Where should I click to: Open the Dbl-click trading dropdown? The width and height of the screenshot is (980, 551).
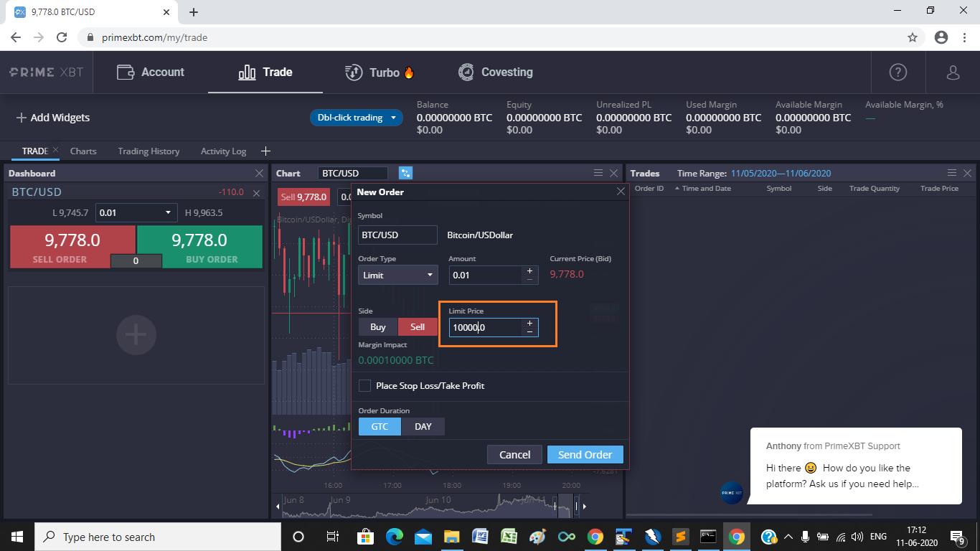coord(357,118)
